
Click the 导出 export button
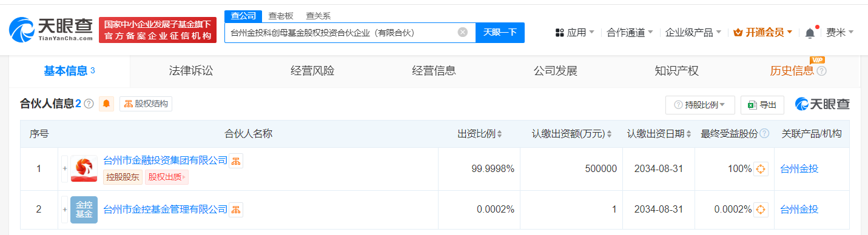point(762,105)
